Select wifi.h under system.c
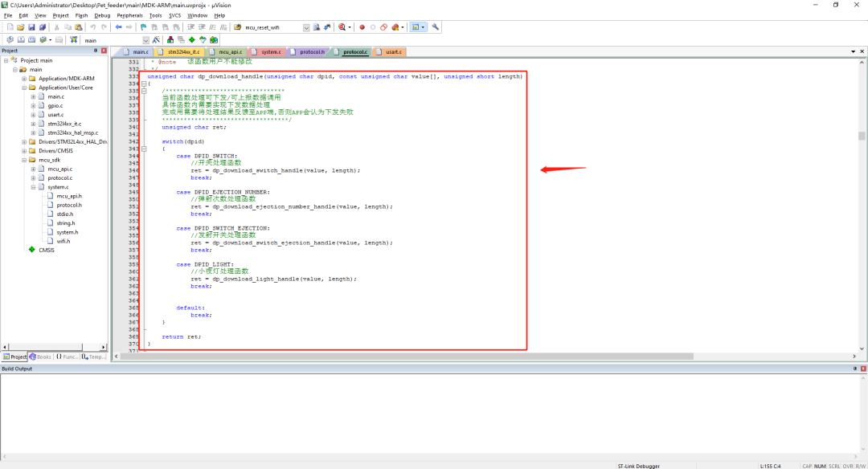The width and height of the screenshot is (868, 469). pos(63,241)
